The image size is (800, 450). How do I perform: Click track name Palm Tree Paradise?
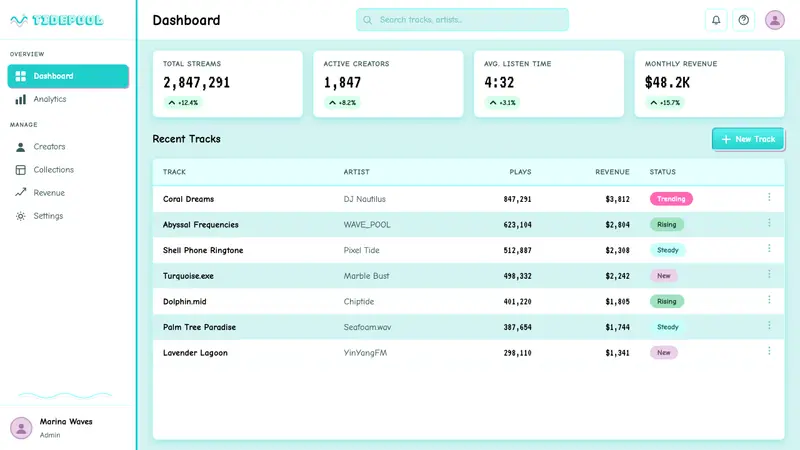pos(199,327)
